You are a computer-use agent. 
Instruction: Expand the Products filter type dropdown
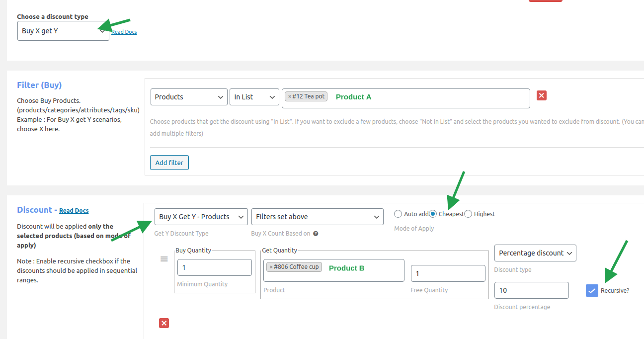189,97
